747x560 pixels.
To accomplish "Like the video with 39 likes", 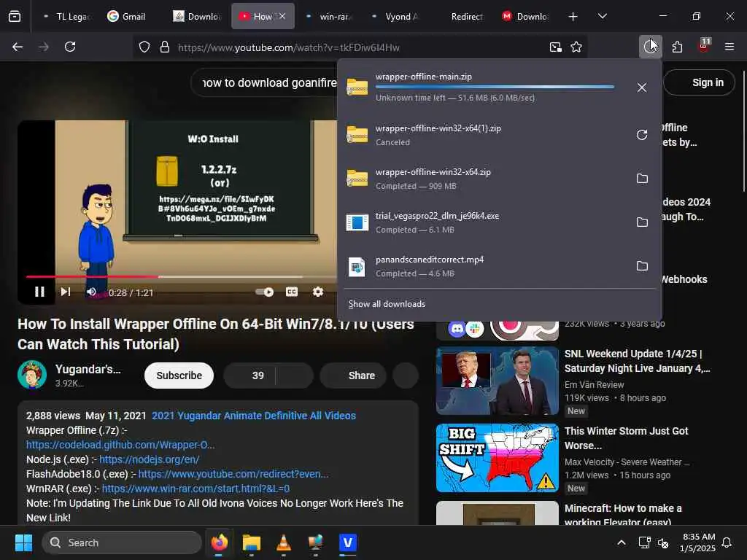I will [250, 376].
